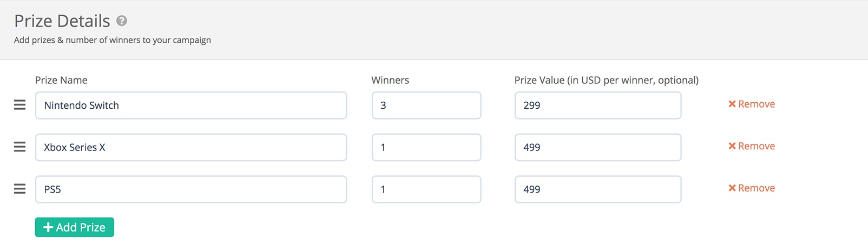This screenshot has height=251, width=868.
Task: Focus the Nintendo Switch prize name field
Action: coord(191,105)
